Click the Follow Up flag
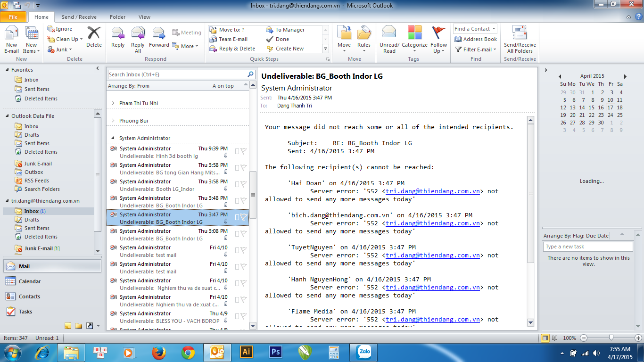The width and height of the screenshot is (644, 362). [438, 40]
